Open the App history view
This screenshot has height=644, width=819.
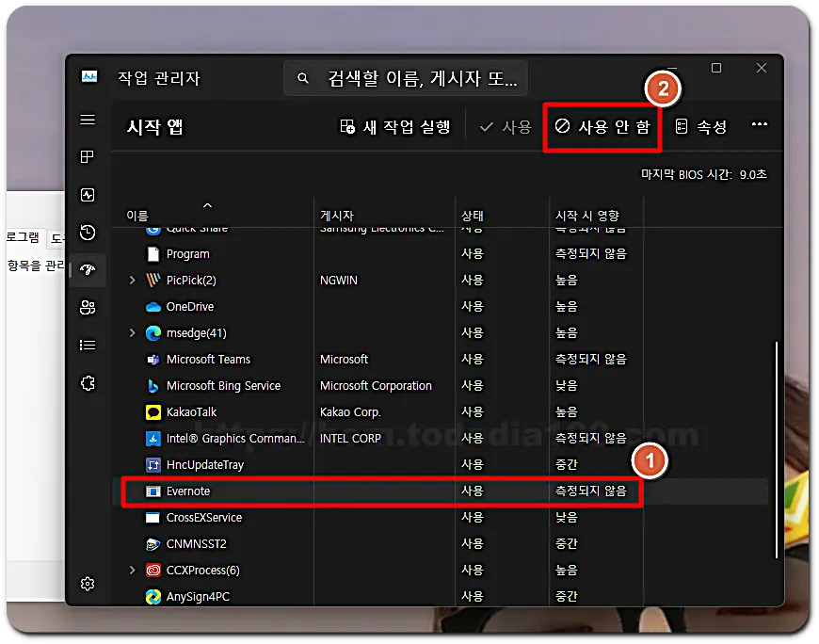[88, 233]
